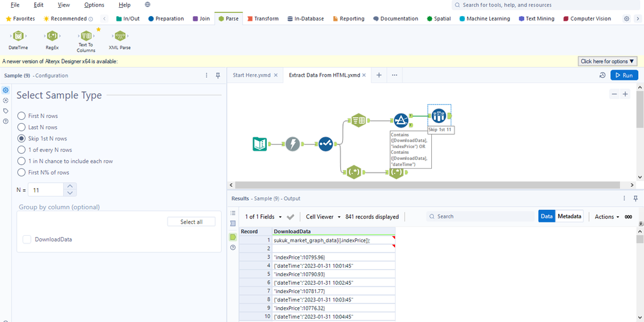
Task: Select the Input Data book icon node
Action: (260, 144)
